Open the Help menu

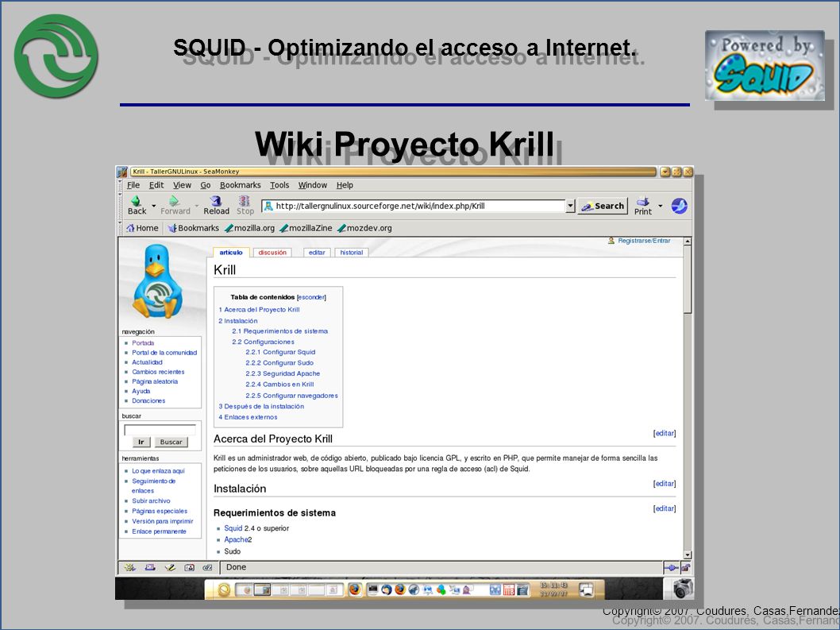(x=345, y=185)
